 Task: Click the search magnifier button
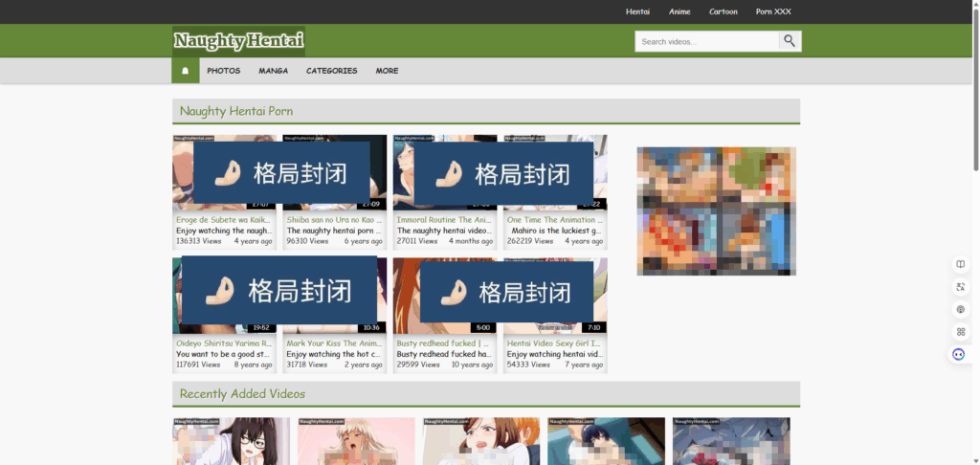pos(790,41)
